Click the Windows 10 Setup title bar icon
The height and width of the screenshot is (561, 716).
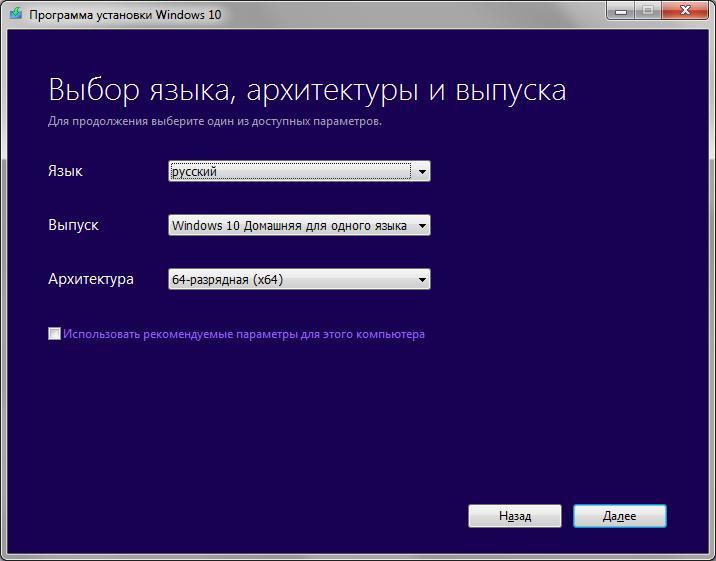[x=15, y=13]
